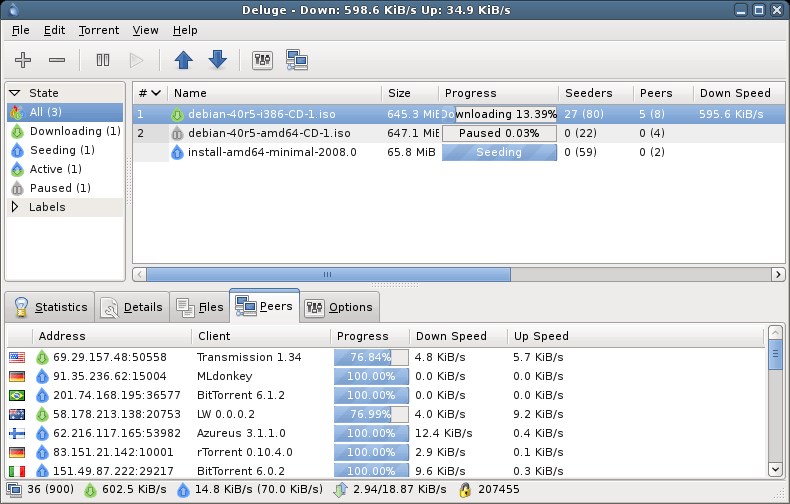Image resolution: width=790 pixels, height=504 pixels.
Task: Select the Downloading (1) filter
Action: pos(65,131)
